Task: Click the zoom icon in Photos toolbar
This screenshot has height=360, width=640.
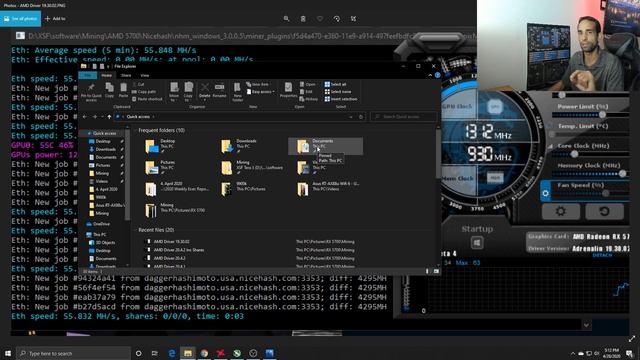Action: [x=287, y=19]
